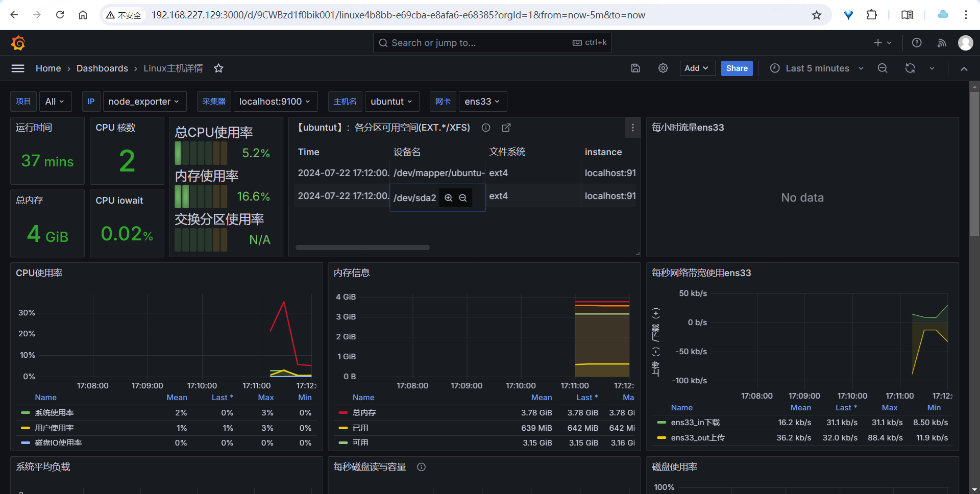Mark dashboard as favorite with the star

tap(218, 68)
